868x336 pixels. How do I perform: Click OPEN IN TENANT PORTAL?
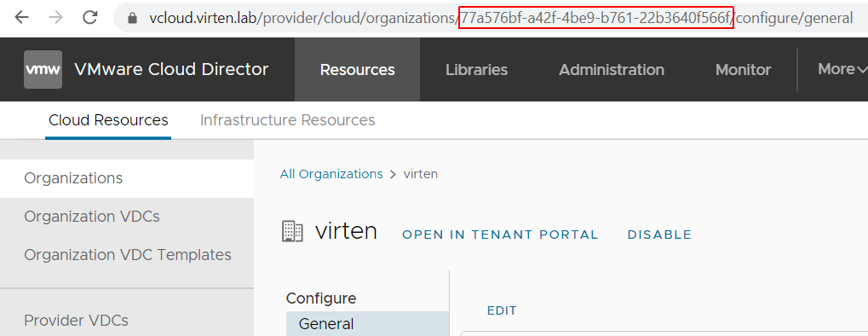point(500,235)
